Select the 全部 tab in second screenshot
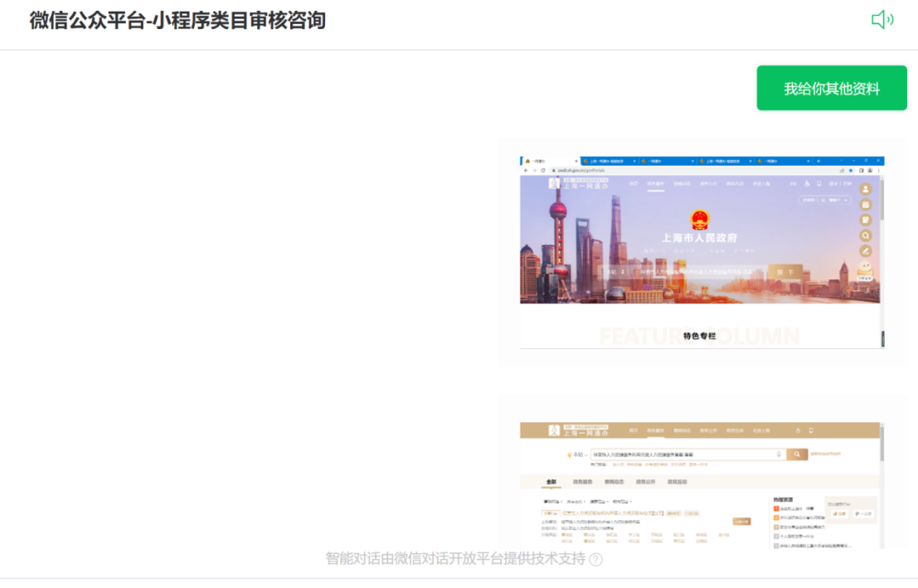This screenshot has width=918, height=588. pos(551,482)
